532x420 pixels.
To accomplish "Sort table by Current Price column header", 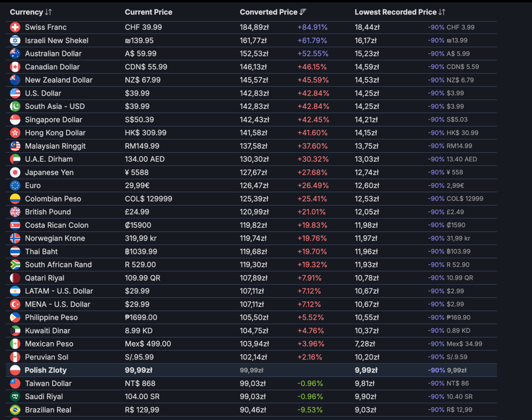I will [x=148, y=12].
